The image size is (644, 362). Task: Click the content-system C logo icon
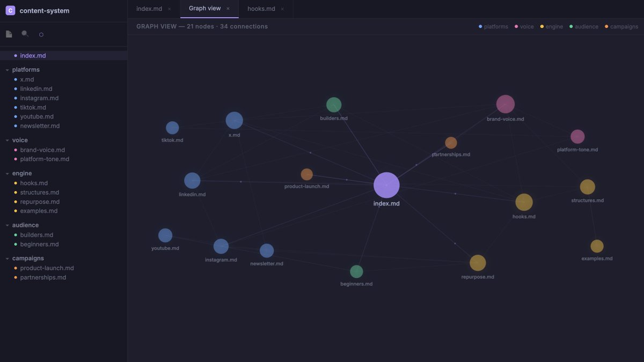point(10,10)
